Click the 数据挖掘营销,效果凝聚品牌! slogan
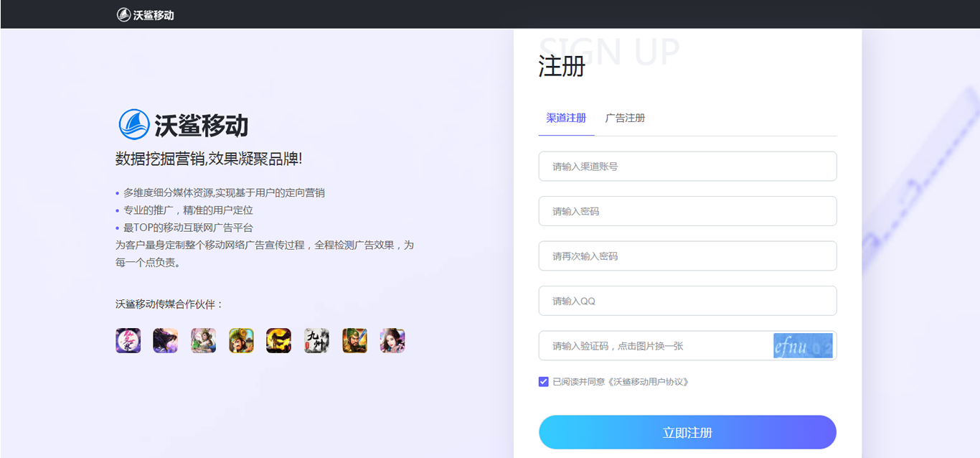Image resolution: width=980 pixels, height=458 pixels. click(209, 159)
